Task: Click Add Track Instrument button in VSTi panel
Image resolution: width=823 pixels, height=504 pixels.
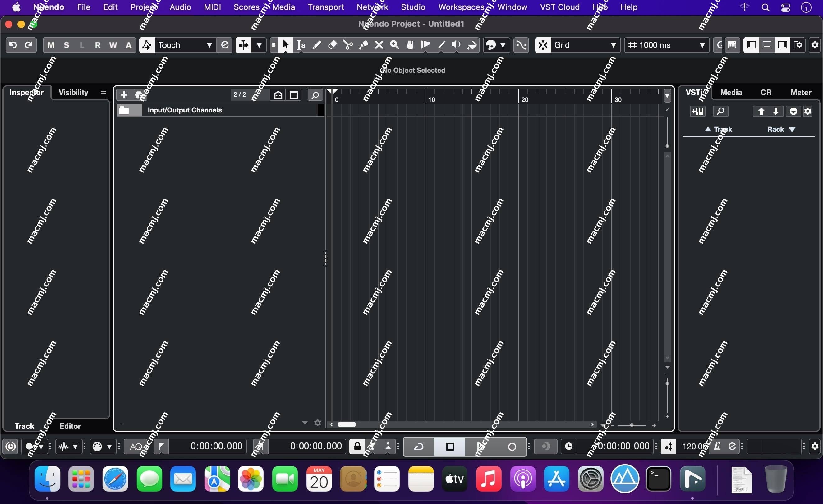Action: [697, 111]
